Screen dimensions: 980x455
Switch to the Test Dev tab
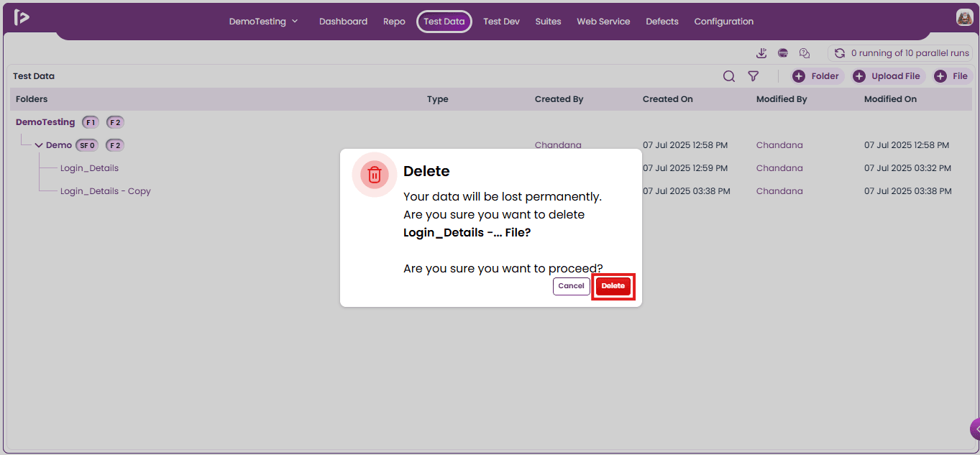pyautogui.click(x=501, y=22)
